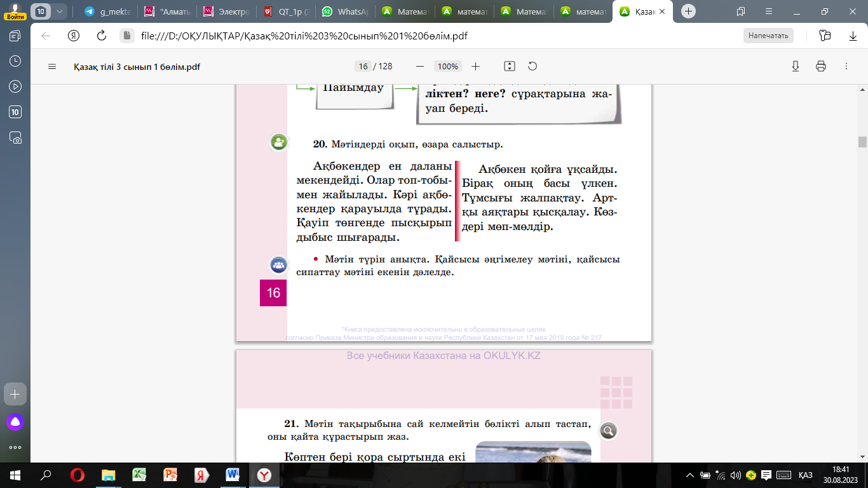Zoom in the PDF with the plus icon
The height and width of the screenshot is (488, 868).
[x=476, y=66]
